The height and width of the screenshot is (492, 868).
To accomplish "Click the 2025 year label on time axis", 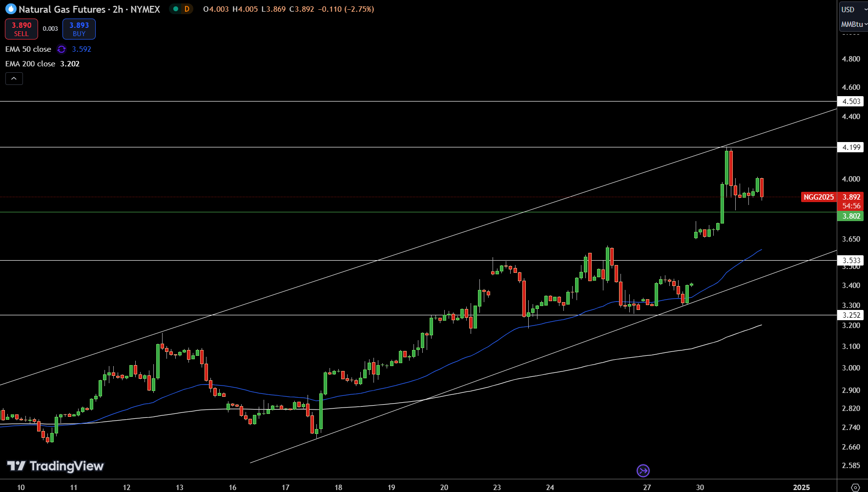I will (x=802, y=487).
